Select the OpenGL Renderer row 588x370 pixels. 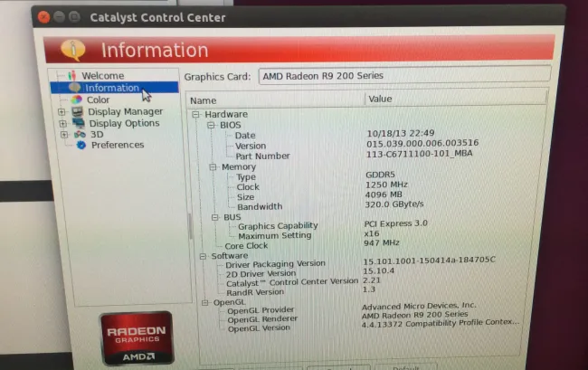(x=262, y=319)
